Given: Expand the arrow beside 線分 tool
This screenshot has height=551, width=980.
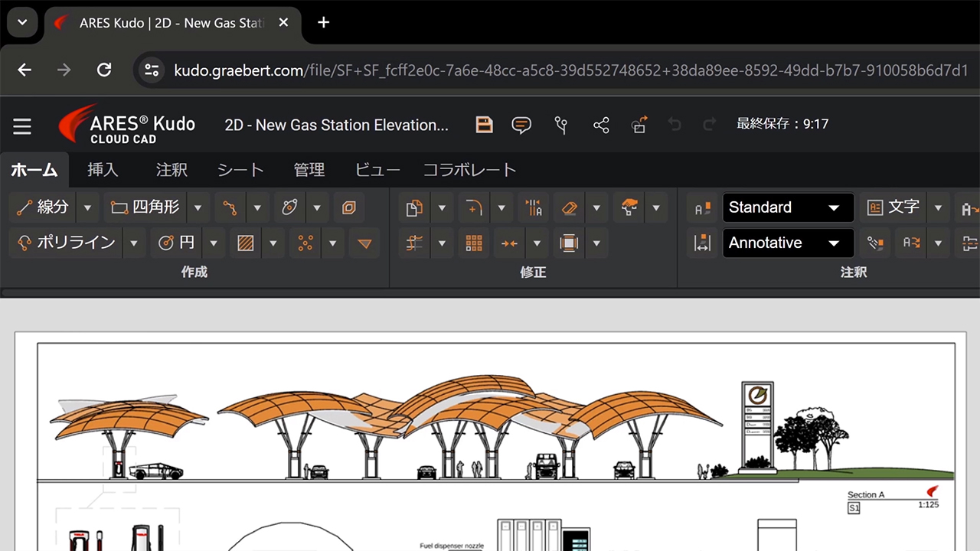Looking at the screenshot, I should pos(87,207).
